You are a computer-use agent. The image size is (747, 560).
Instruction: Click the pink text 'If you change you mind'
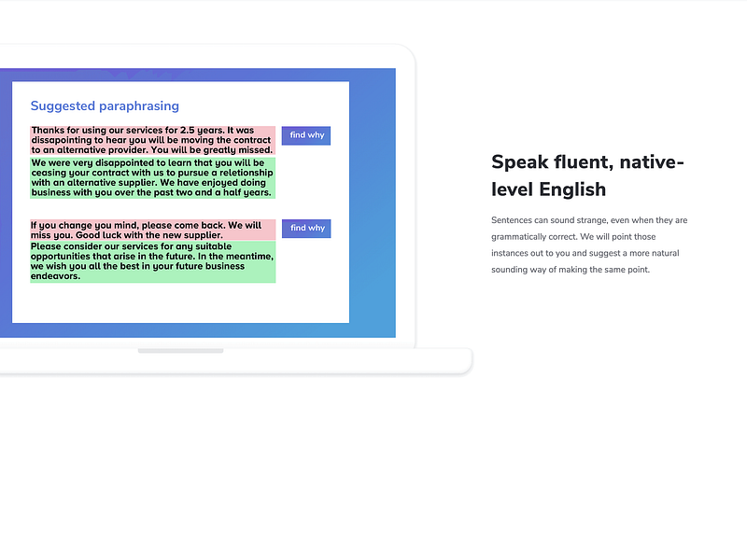pos(152,230)
